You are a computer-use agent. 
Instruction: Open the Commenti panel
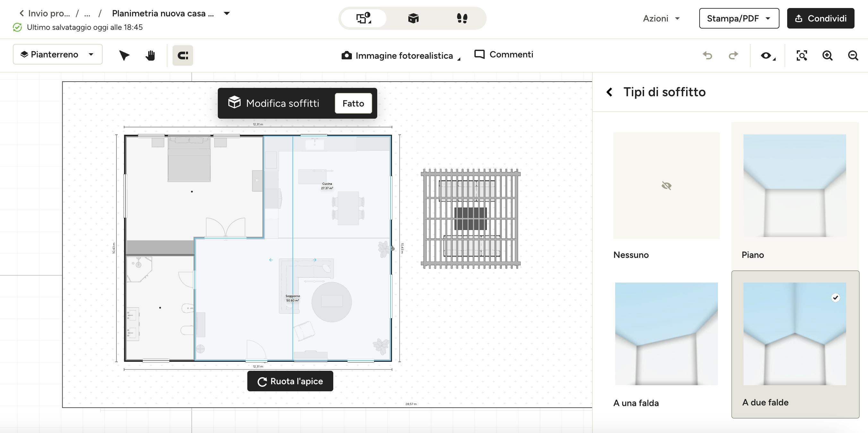(x=504, y=54)
